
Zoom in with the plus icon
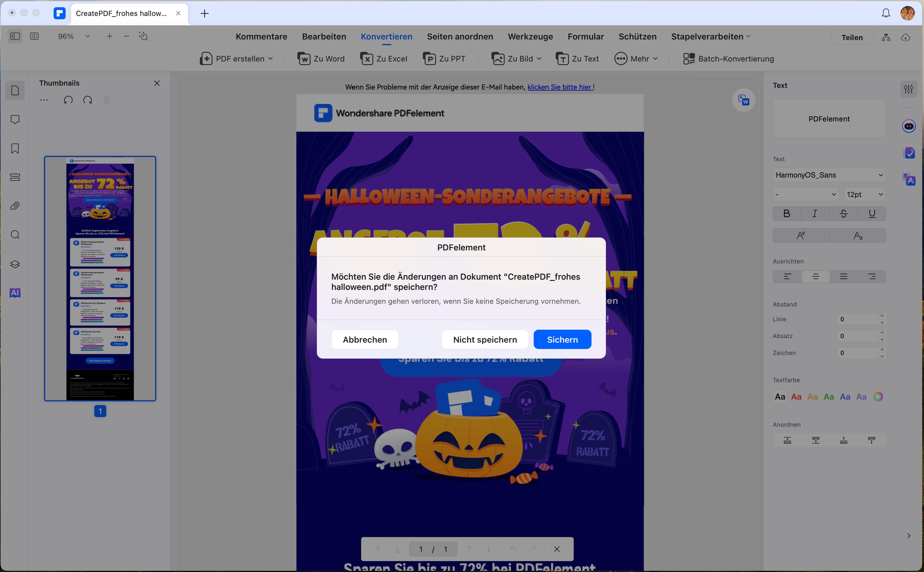(110, 36)
